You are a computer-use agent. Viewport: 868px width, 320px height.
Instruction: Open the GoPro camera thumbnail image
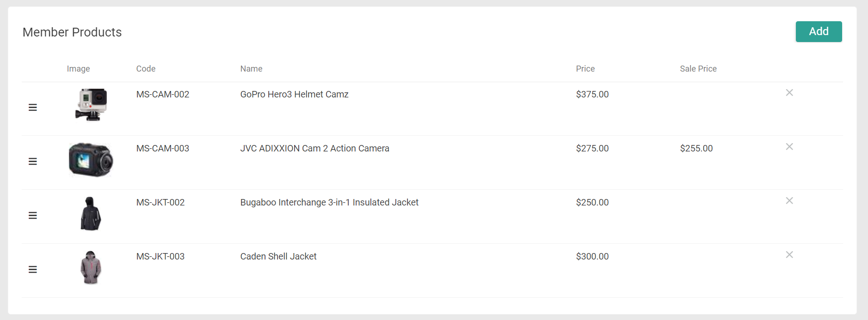click(x=91, y=105)
